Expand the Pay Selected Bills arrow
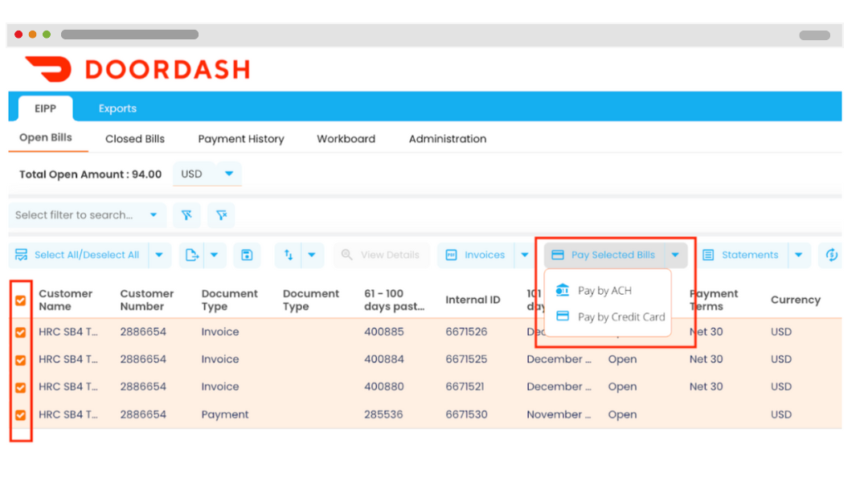 (675, 255)
